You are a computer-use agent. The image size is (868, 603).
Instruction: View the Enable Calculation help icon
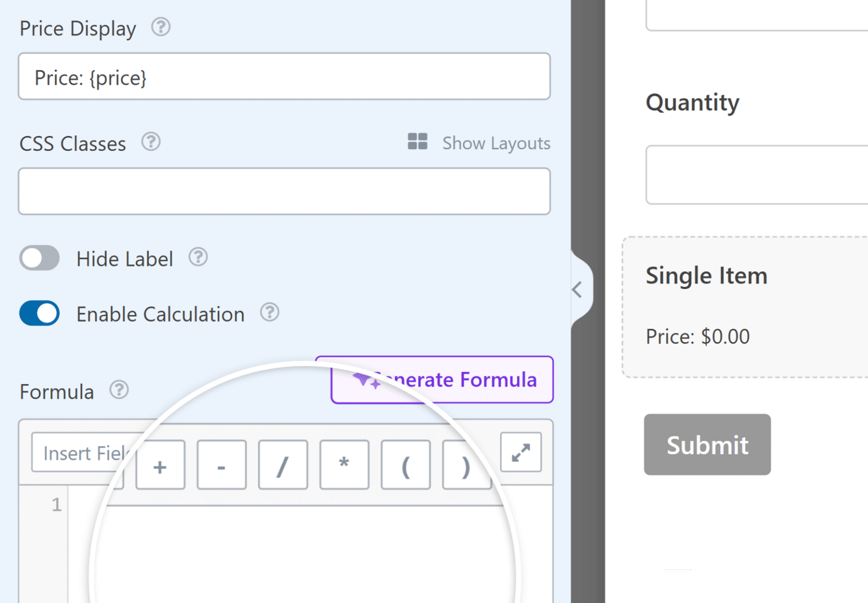(270, 311)
